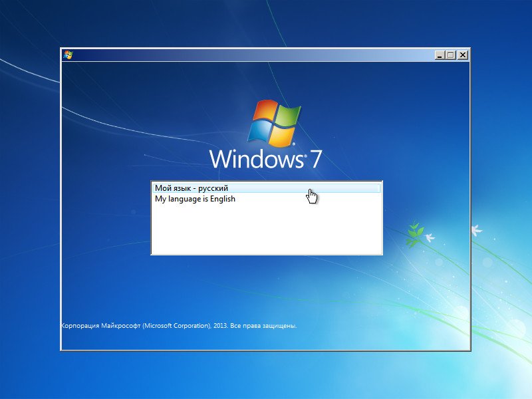The width and height of the screenshot is (532, 399).
Task: Close the Windows 7 setup window
Action: pos(462,55)
